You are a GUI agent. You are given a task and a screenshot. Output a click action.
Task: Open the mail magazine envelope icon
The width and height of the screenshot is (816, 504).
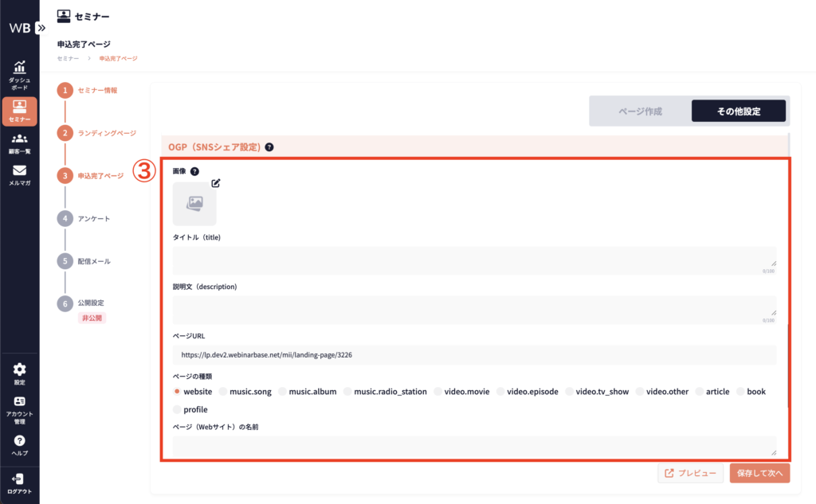pos(19,174)
